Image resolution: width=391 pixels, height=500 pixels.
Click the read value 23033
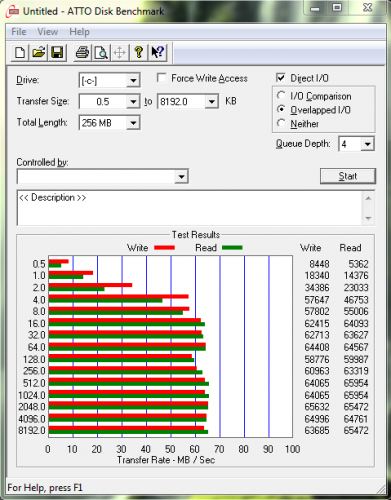[356, 288]
